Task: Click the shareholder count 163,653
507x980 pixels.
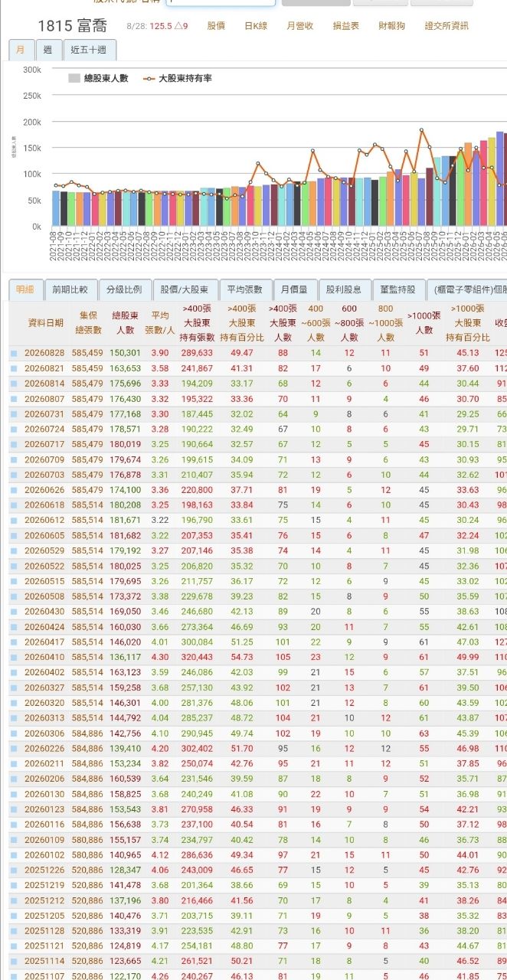Action: [x=126, y=368]
